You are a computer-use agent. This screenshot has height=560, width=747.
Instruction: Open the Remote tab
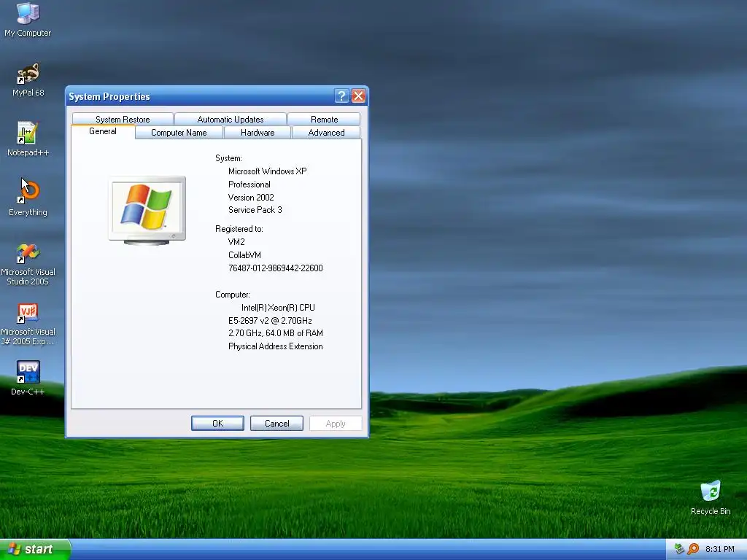pos(324,119)
